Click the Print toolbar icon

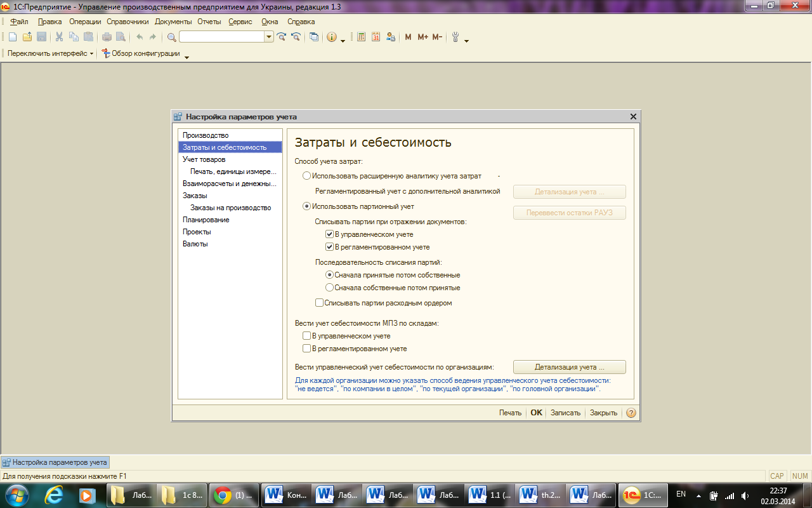[x=107, y=37]
